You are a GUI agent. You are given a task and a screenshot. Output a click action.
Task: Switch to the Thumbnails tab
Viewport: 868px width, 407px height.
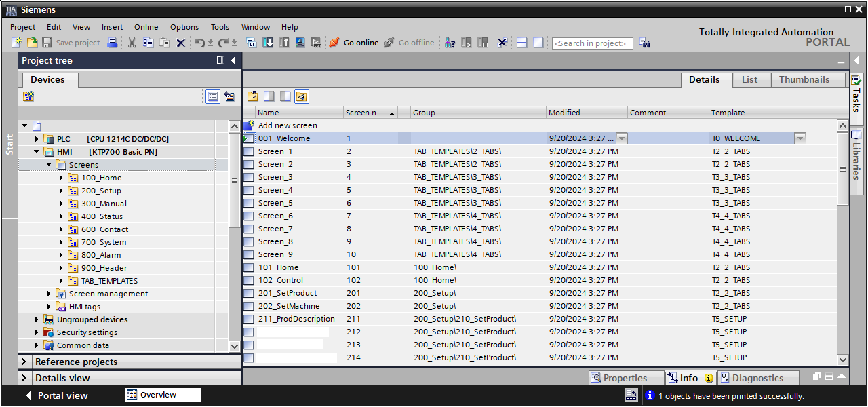804,79
